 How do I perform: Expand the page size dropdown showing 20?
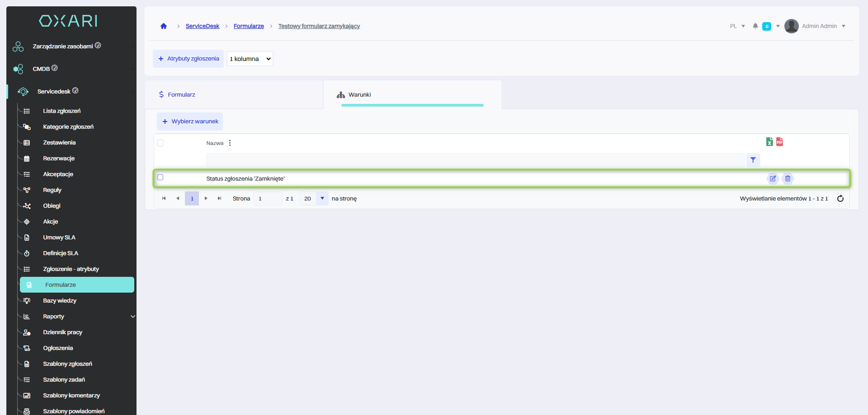322,199
